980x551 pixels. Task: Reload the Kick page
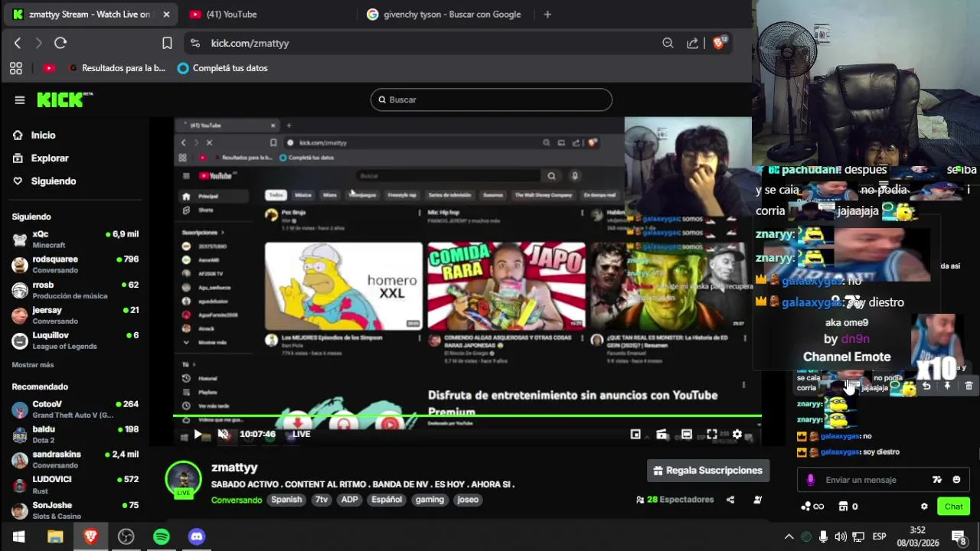(60, 44)
